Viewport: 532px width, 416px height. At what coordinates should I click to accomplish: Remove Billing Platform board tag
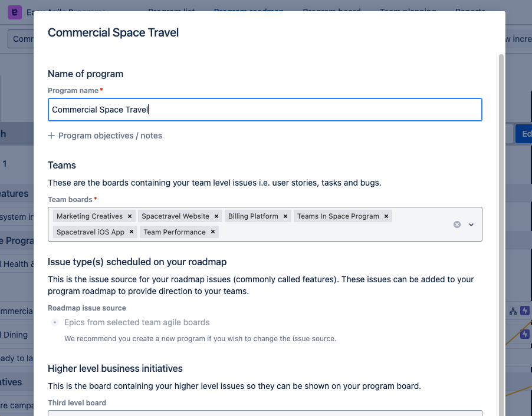(285, 216)
